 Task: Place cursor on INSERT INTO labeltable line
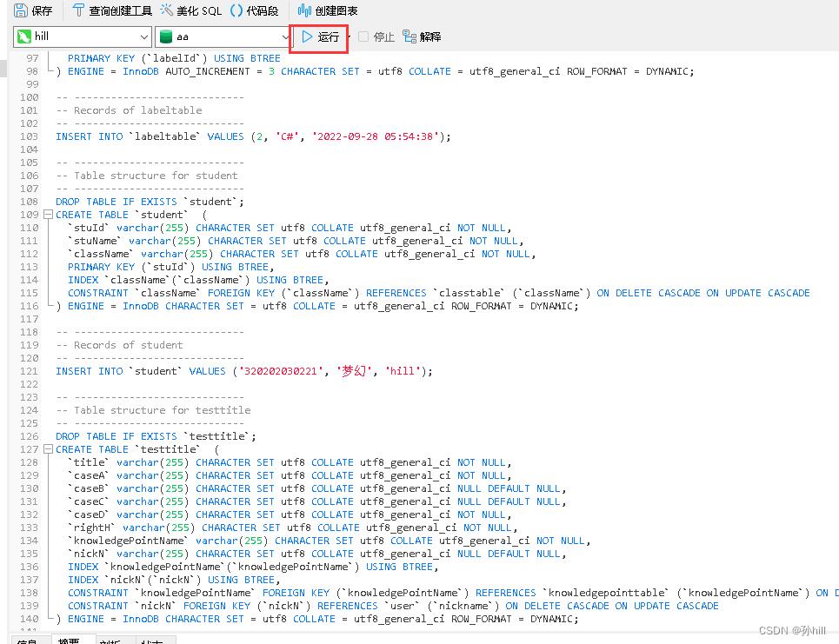[252, 136]
